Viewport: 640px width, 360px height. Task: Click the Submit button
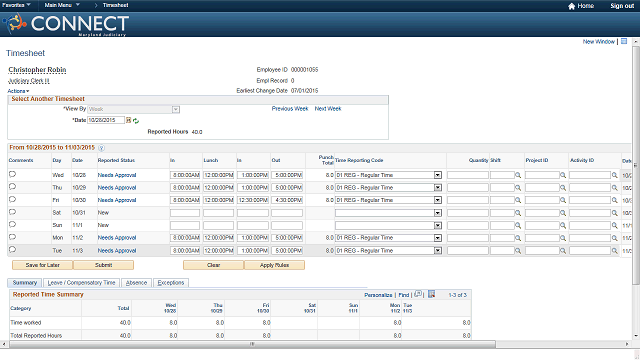(103, 265)
